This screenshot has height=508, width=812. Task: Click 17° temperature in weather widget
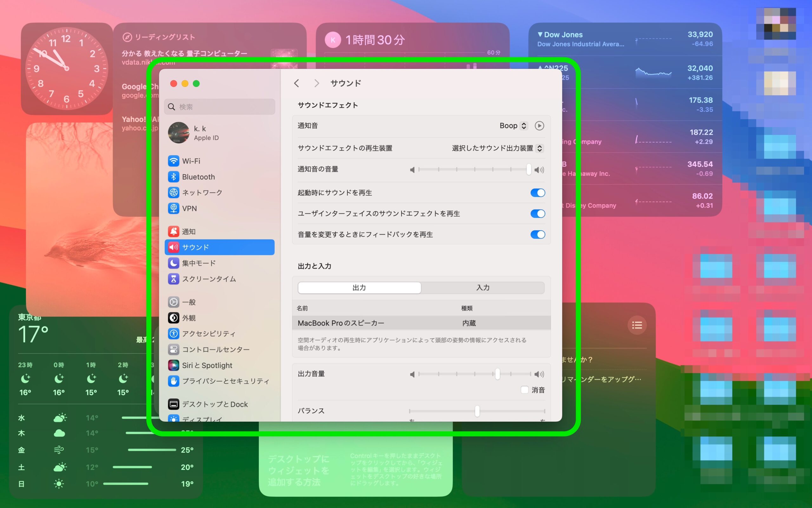point(33,334)
